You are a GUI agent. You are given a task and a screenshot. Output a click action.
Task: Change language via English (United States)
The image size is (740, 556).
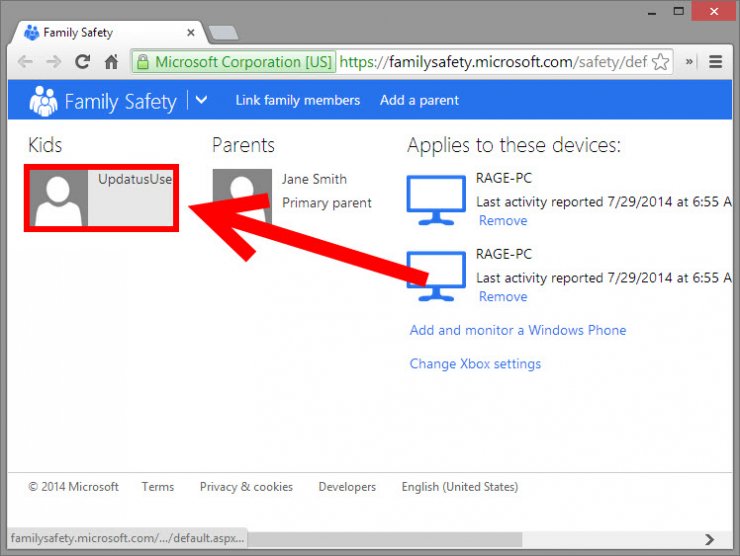[460, 487]
